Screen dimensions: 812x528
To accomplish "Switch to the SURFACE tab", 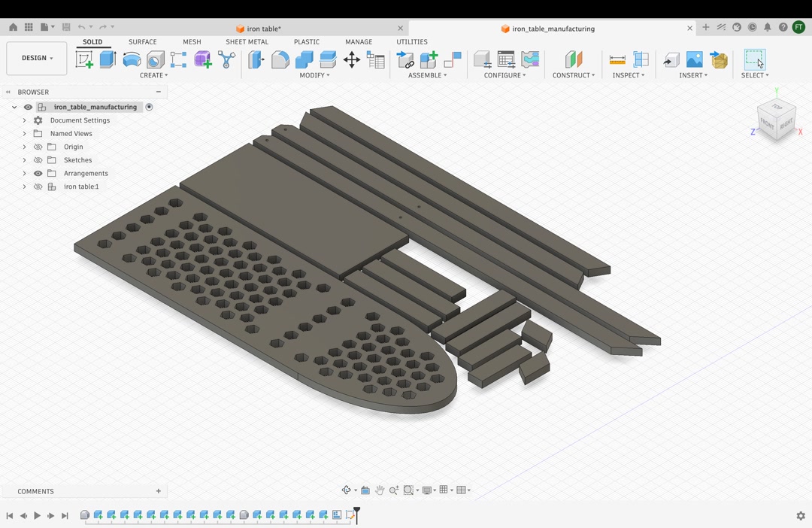I will tap(142, 42).
